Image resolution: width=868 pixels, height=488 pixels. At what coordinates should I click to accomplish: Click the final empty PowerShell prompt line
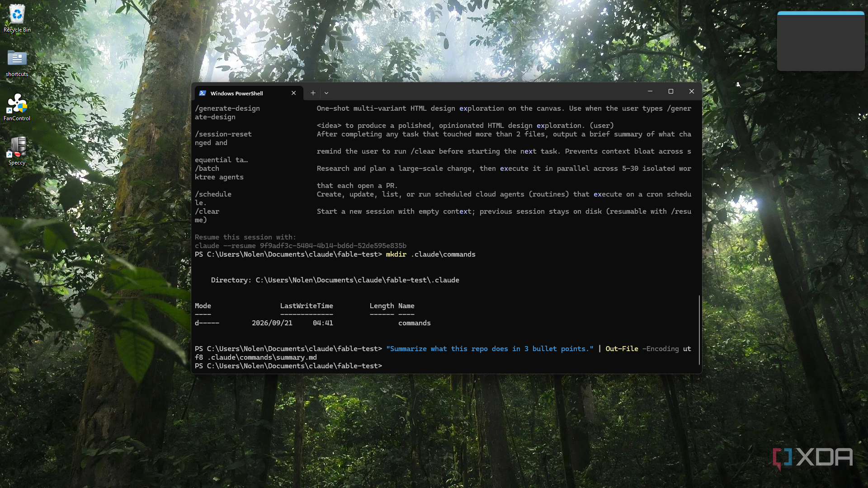(x=288, y=366)
